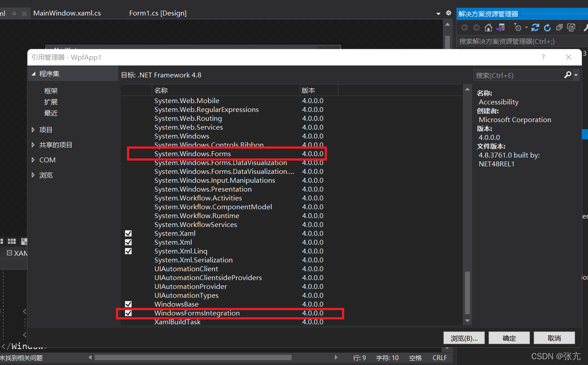This screenshot has width=588, height=365.
Task: Expand the 项目 section
Action: (x=34, y=130)
